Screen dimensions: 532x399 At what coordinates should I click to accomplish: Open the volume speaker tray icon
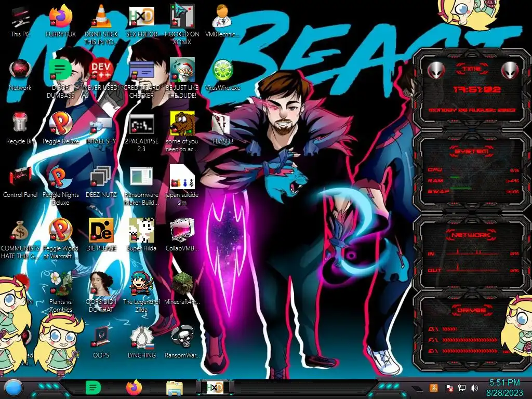coord(474,388)
